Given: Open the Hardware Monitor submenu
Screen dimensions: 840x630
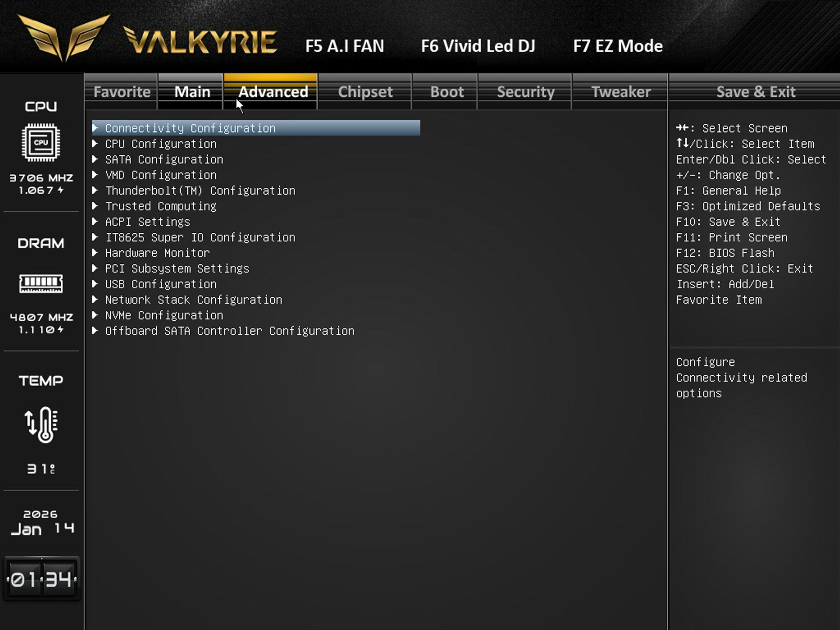Looking at the screenshot, I should click(157, 253).
